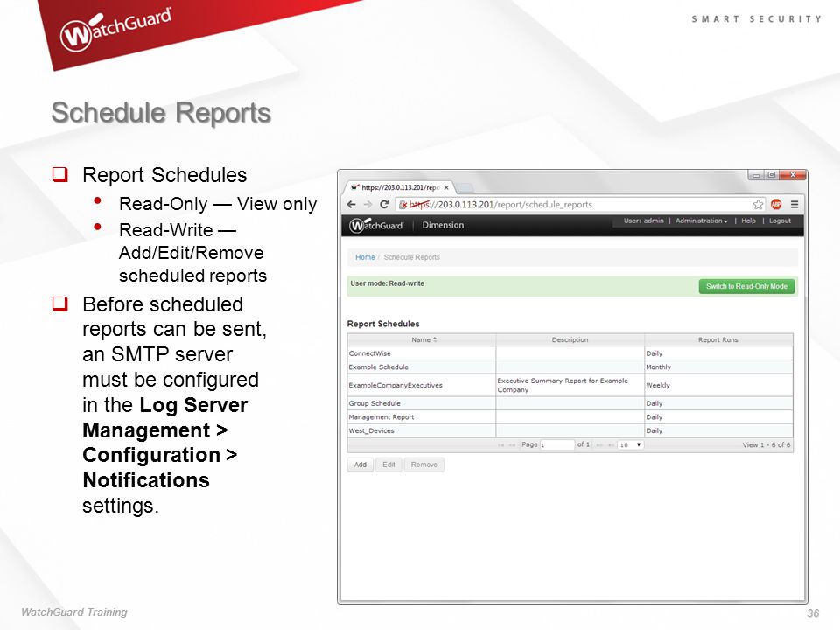Bookmark the page with the star icon
Screen dimensions: 840x630
[x=758, y=204]
